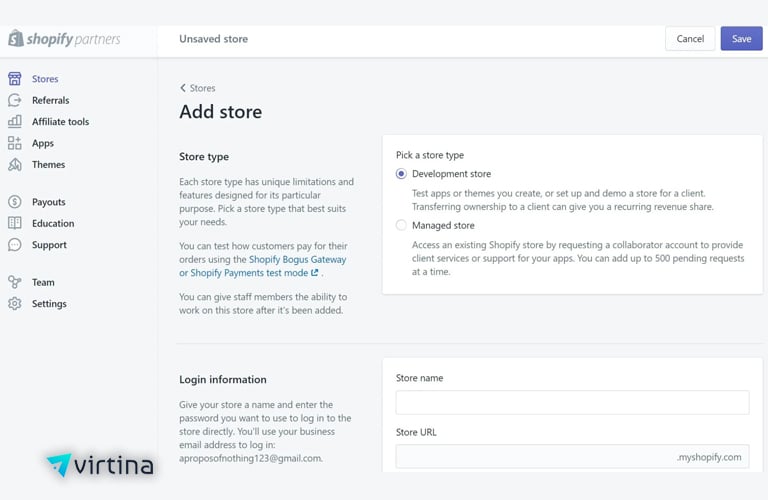Open Settings in the sidebar
Image resolution: width=768 pixels, height=500 pixels.
(49, 304)
